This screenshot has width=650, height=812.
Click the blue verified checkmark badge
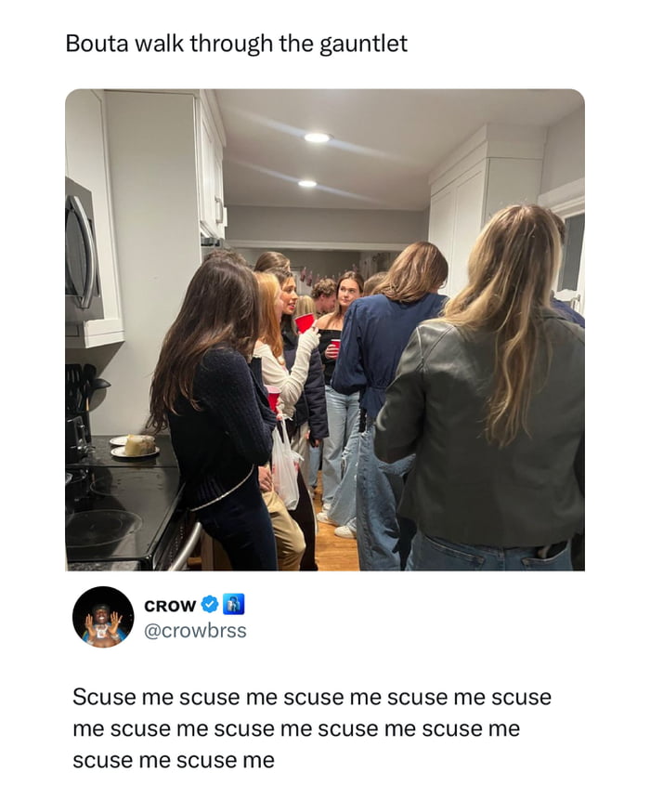209,604
